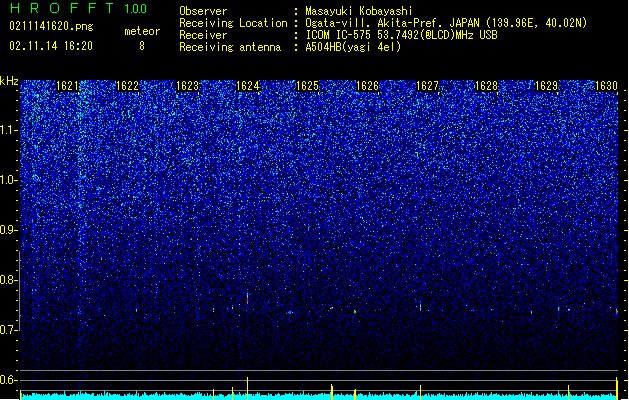
Task: Click the meteor label
Action: 142,31
